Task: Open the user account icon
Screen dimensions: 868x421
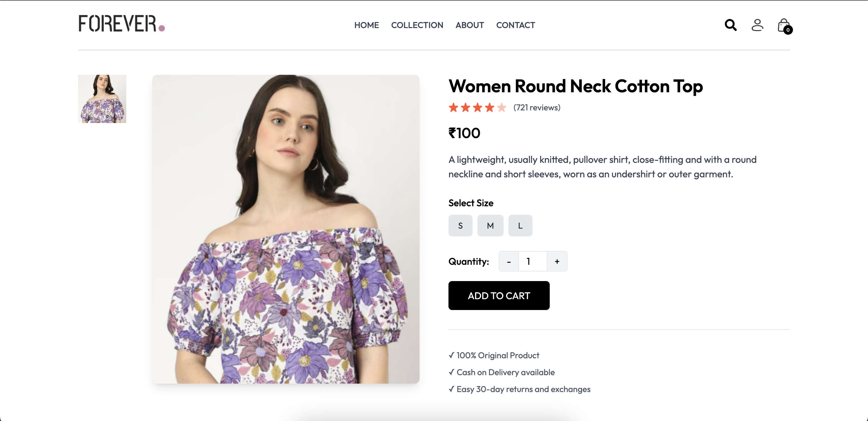Action: tap(757, 25)
